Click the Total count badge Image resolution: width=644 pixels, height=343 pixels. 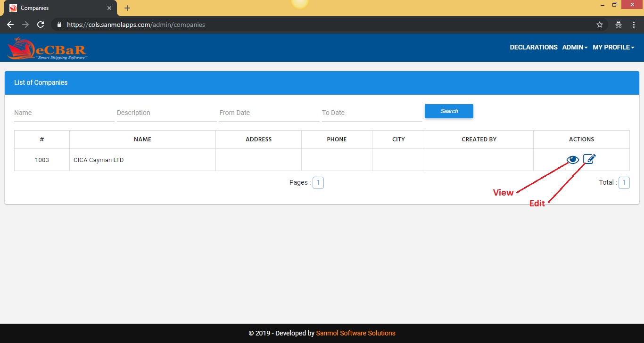(624, 182)
